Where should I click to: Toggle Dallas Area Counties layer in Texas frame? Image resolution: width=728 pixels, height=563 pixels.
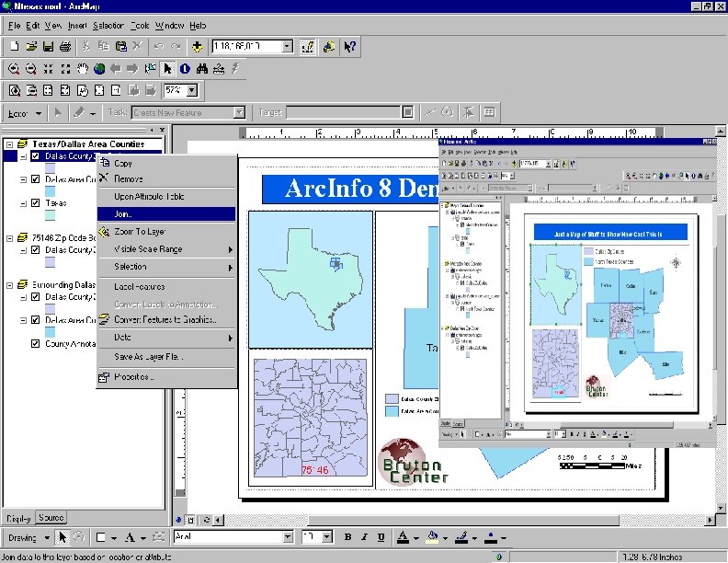click(x=35, y=179)
